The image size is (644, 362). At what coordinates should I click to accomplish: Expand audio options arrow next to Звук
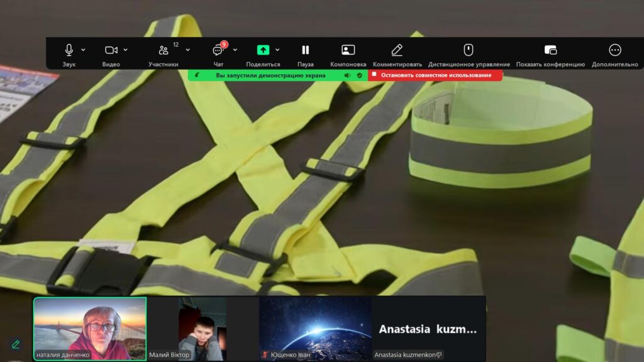click(83, 50)
